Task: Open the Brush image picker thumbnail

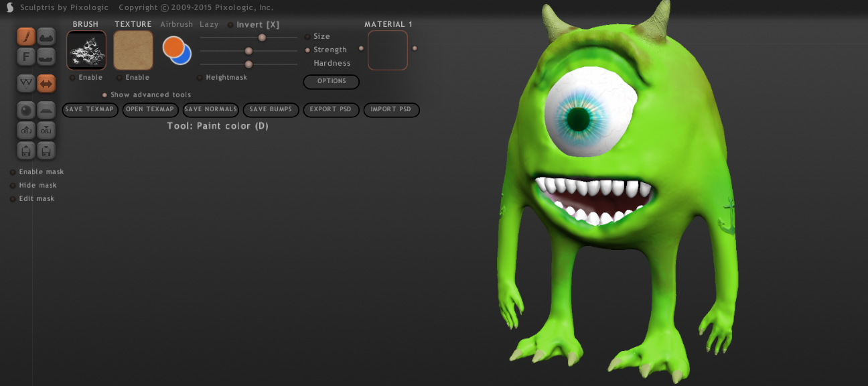Action: pyautogui.click(x=86, y=50)
